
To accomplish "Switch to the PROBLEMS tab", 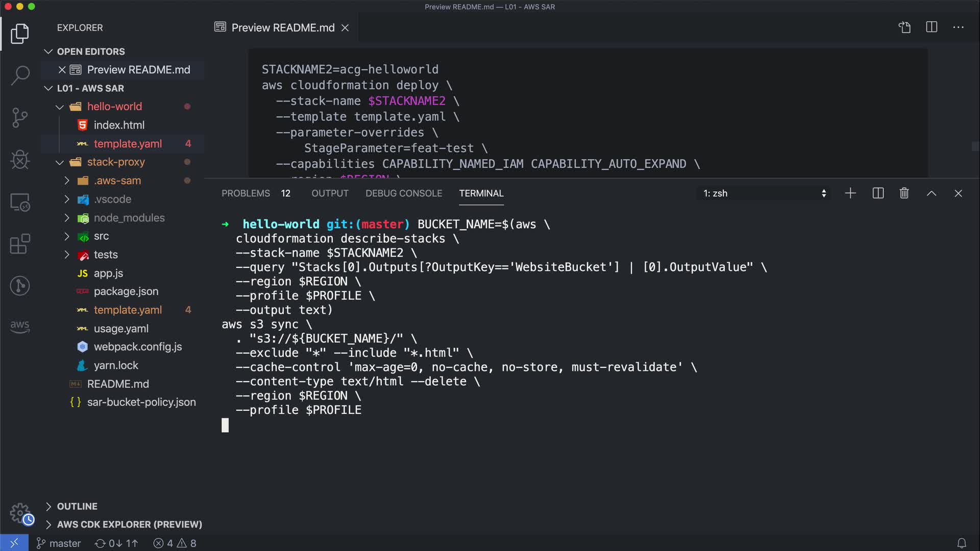I will coord(246,193).
